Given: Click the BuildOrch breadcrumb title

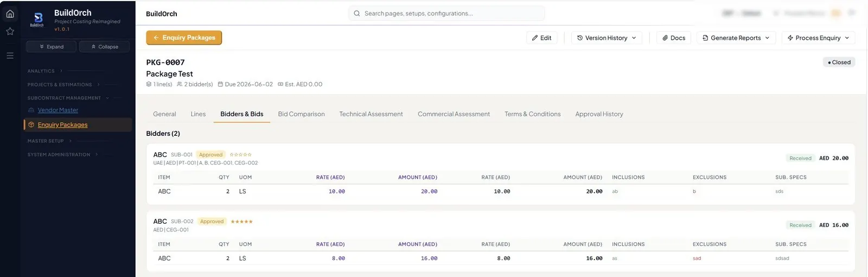Looking at the screenshot, I should [162, 14].
